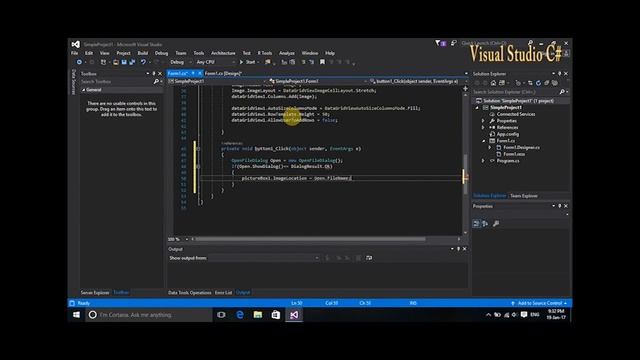Open the Any CPU platform dropdown
The width and height of the screenshot is (640, 360).
point(215,62)
